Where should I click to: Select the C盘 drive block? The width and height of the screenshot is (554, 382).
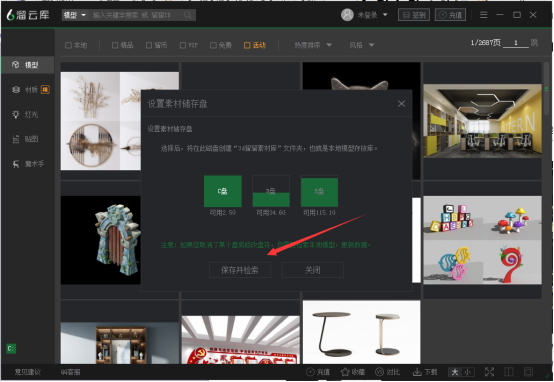(223, 191)
